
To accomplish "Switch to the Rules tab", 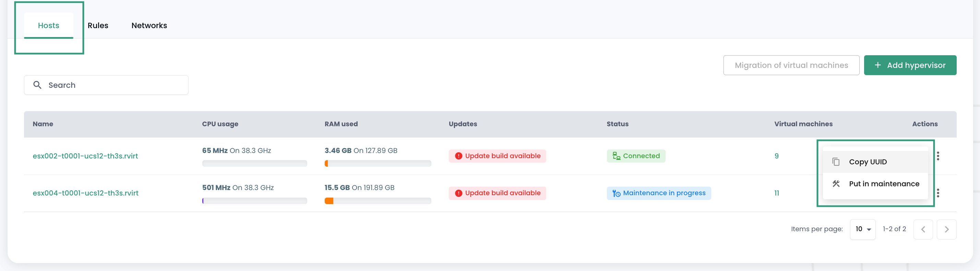I will [98, 25].
